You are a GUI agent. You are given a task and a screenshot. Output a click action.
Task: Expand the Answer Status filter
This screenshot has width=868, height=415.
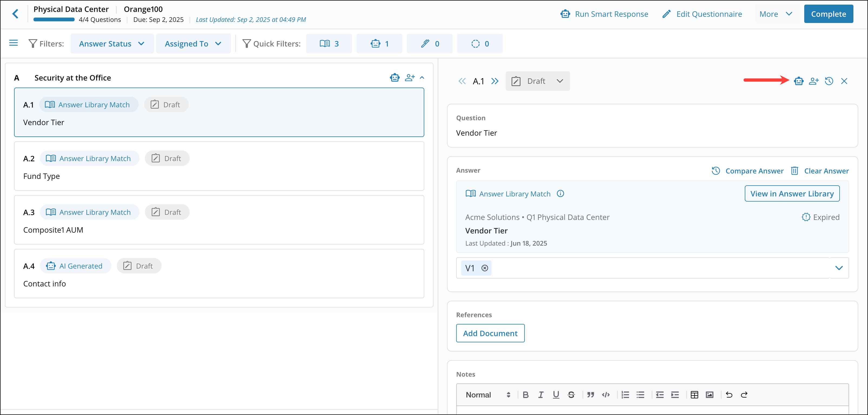pos(112,43)
